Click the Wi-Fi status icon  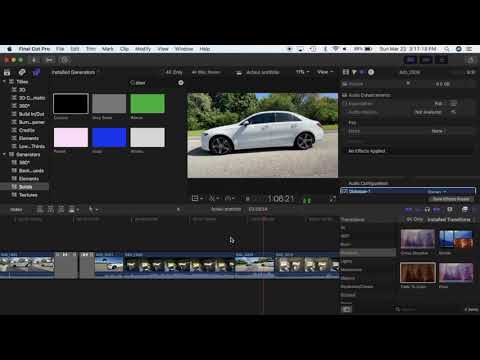(336, 49)
